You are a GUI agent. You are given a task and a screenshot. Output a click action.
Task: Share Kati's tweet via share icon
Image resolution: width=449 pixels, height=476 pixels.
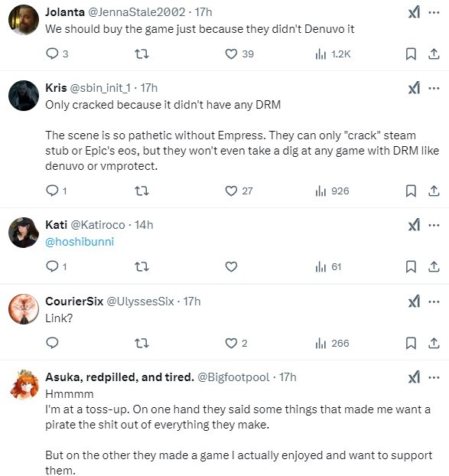pyautogui.click(x=434, y=267)
